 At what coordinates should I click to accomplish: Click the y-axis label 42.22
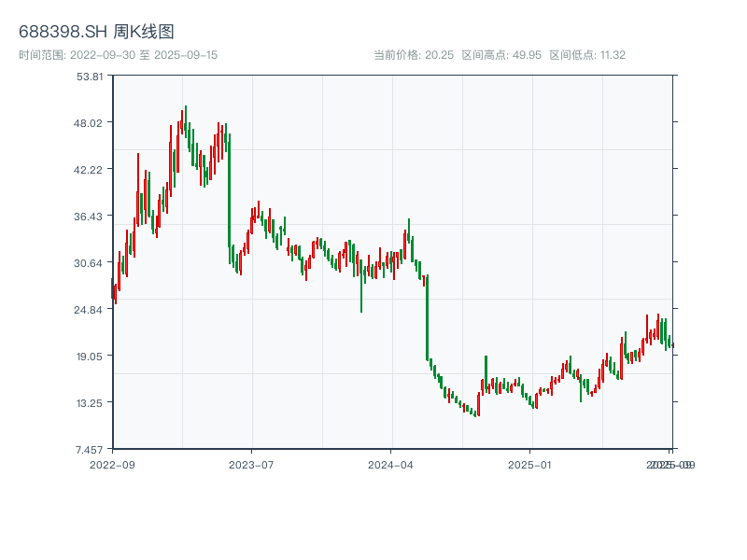pyautogui.click(x=88, y=170)
